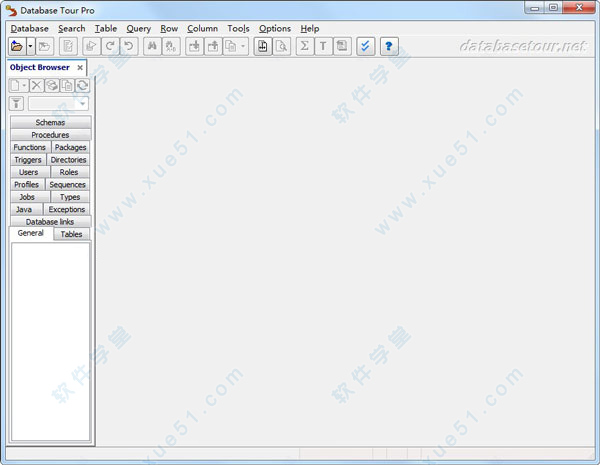Click the databasetour.net logo link
The image size is (600, 465).
(523, 46)
